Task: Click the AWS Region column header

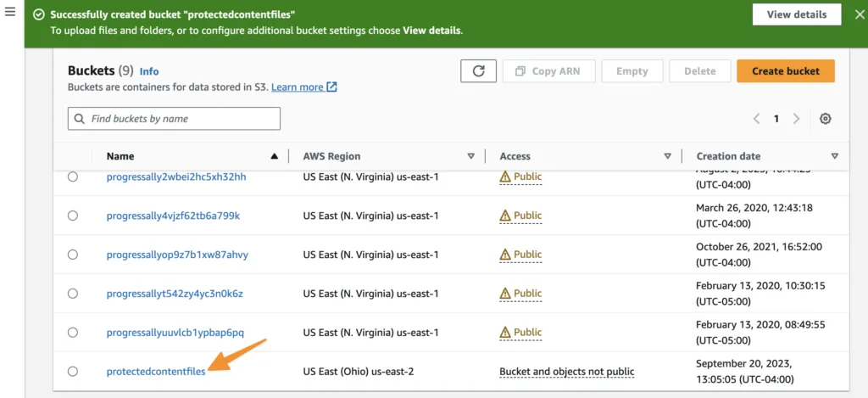Action: pyautogui.click(x=331, y=156)
